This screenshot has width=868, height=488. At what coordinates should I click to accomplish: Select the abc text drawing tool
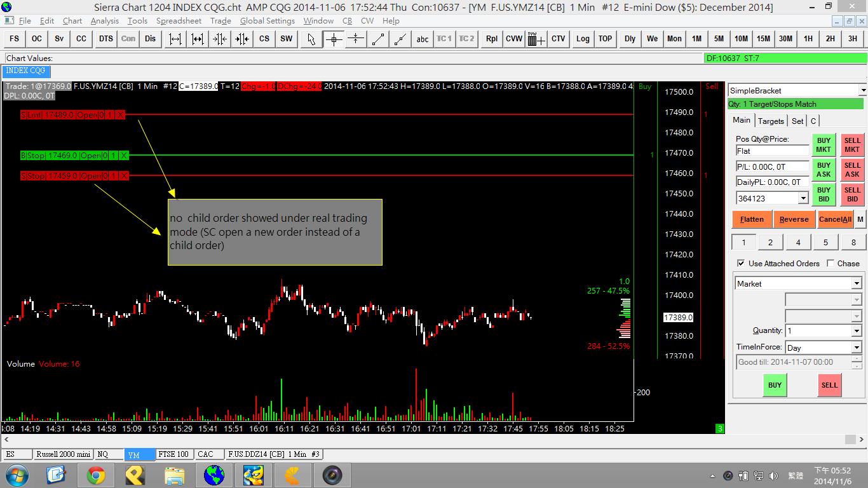pos(423,39)
